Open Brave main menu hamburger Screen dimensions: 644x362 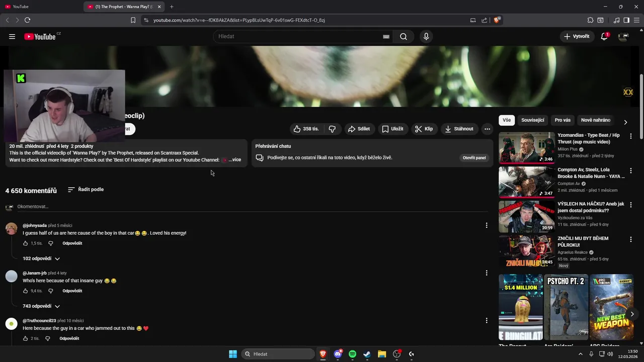click(x=636, y=20)
